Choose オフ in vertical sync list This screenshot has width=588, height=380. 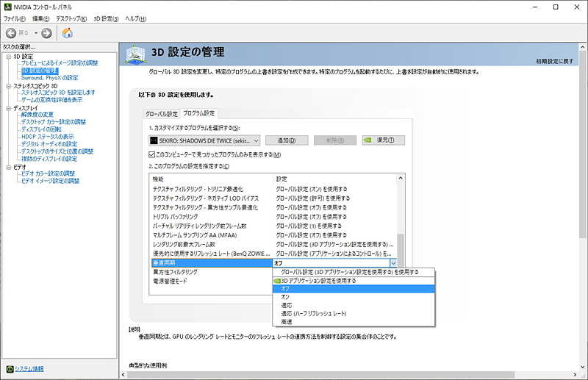pos(354,289)
